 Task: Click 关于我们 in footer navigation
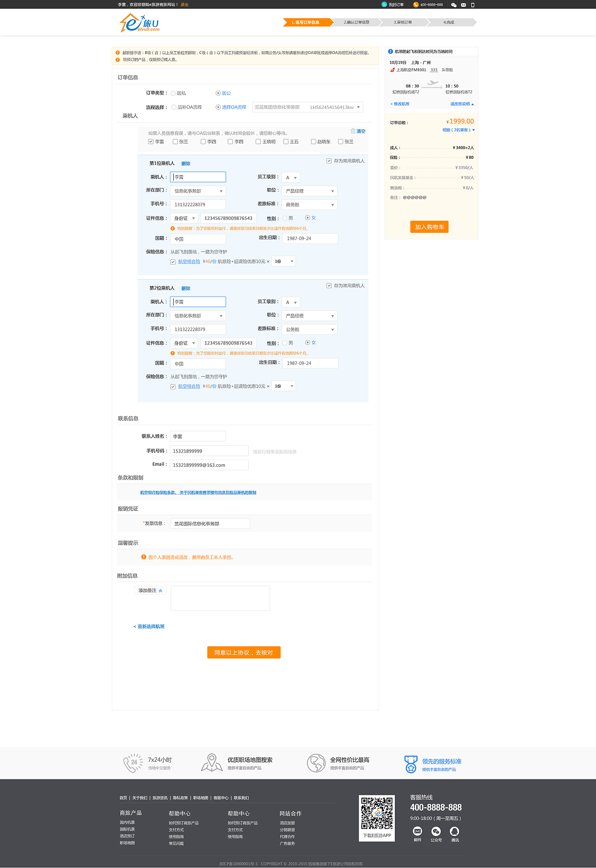(140, 798)
